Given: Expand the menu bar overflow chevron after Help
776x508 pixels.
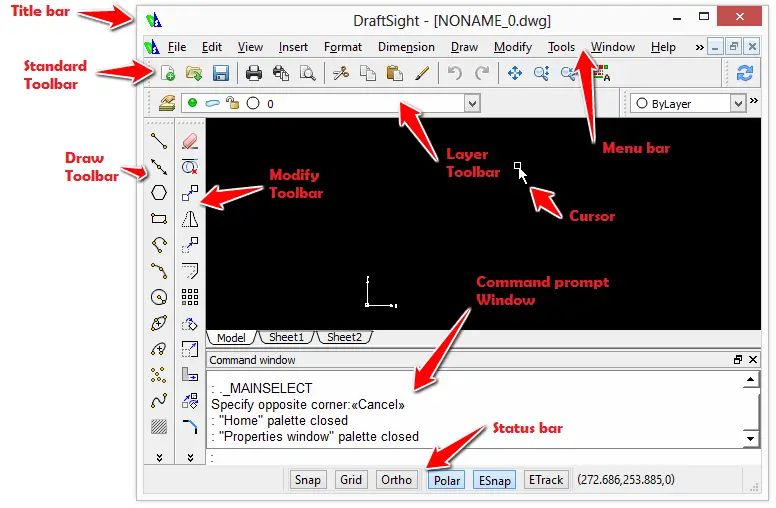Looking at the screenshot, I should (699, 48).
